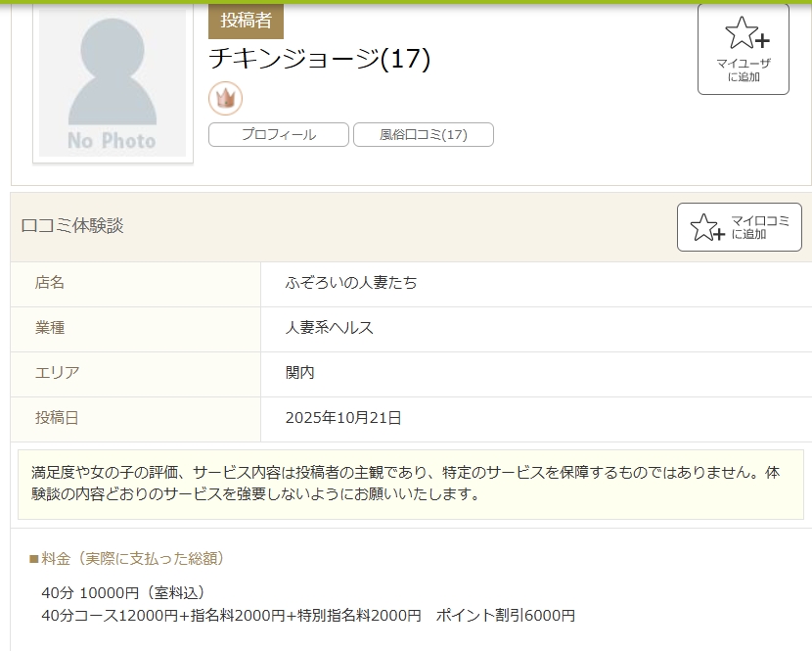Select the 関内 area value
This screenshot has height=651, width=812.
[x=300, y=373]
